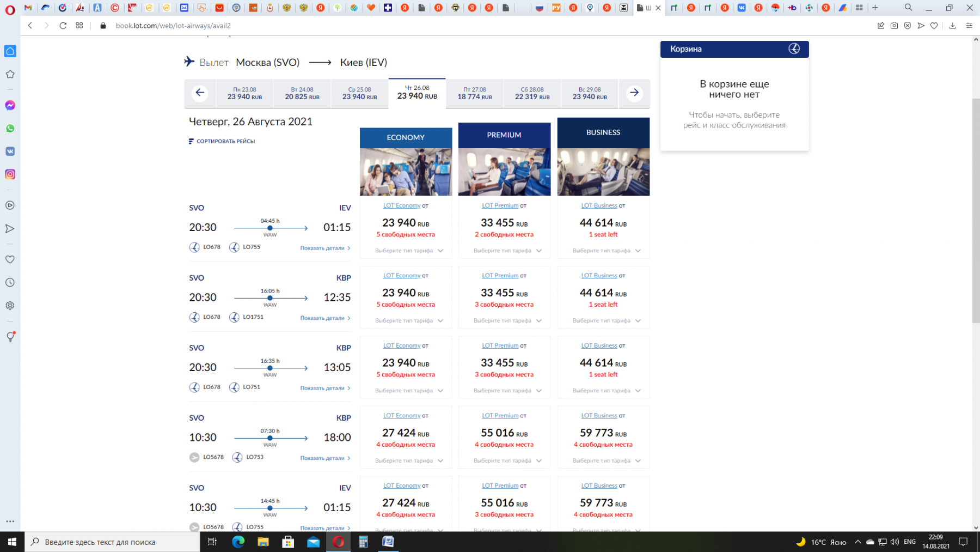This screenshot has width=980, height=552.
Task: Expand Business fare type for 18:00 arrival flight
Action: click(607, 460)
